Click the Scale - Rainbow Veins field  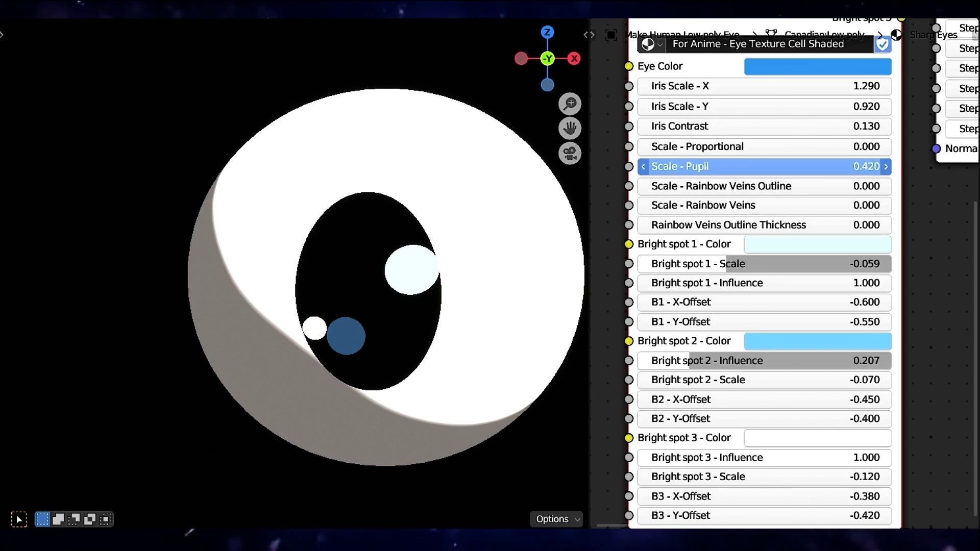click(x=765, y=206)
